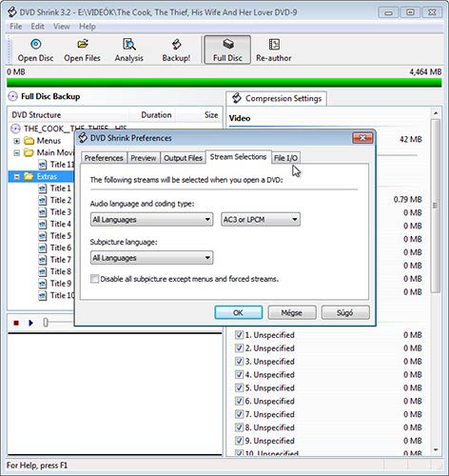Enable Disable all subpicture checkbox

(94, 279)
